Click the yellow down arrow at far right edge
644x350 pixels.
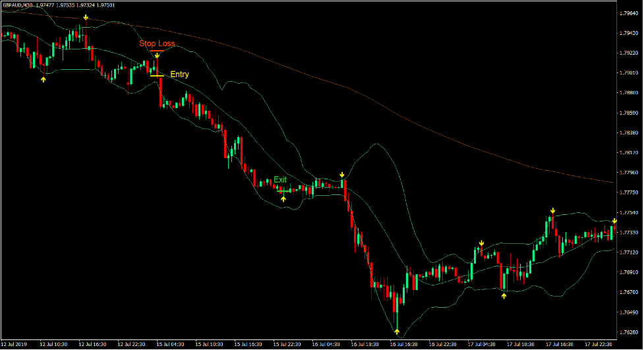tap(614, 221)
